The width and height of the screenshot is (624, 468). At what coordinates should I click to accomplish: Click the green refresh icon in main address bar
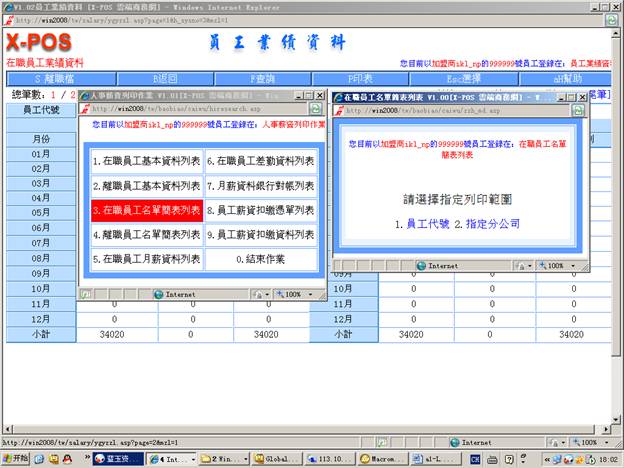[610, 20]
